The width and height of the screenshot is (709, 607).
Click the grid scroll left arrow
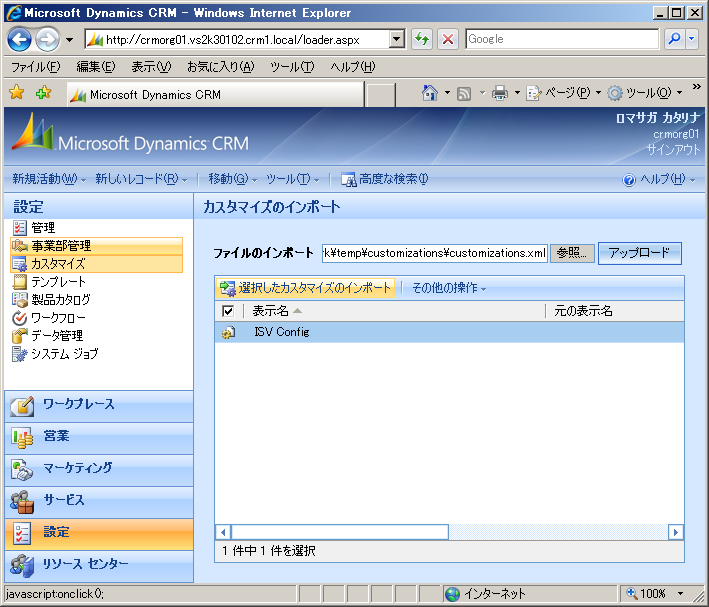coord(223,532)
